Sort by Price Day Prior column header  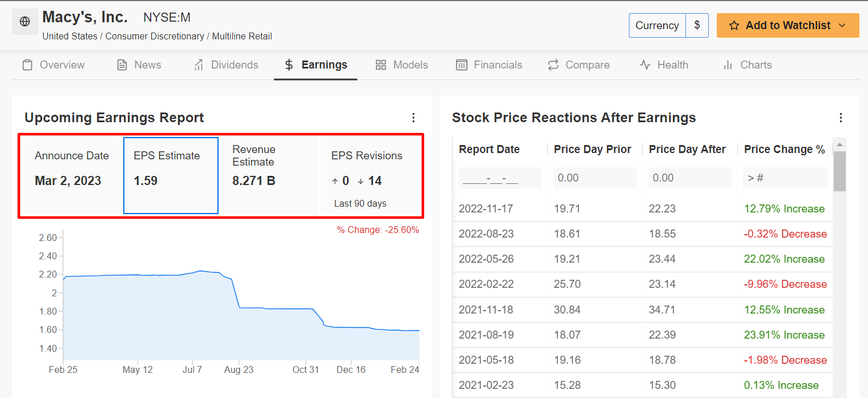tap(592, 150)
